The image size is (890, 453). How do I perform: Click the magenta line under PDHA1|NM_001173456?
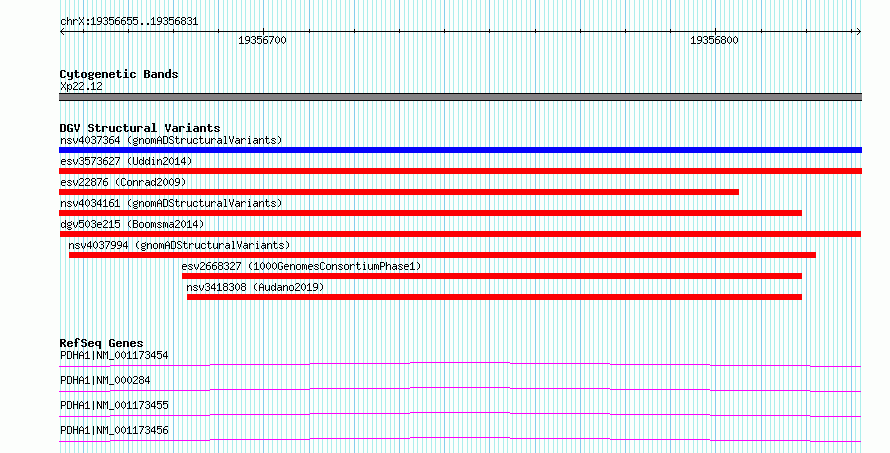coord(460,437)
